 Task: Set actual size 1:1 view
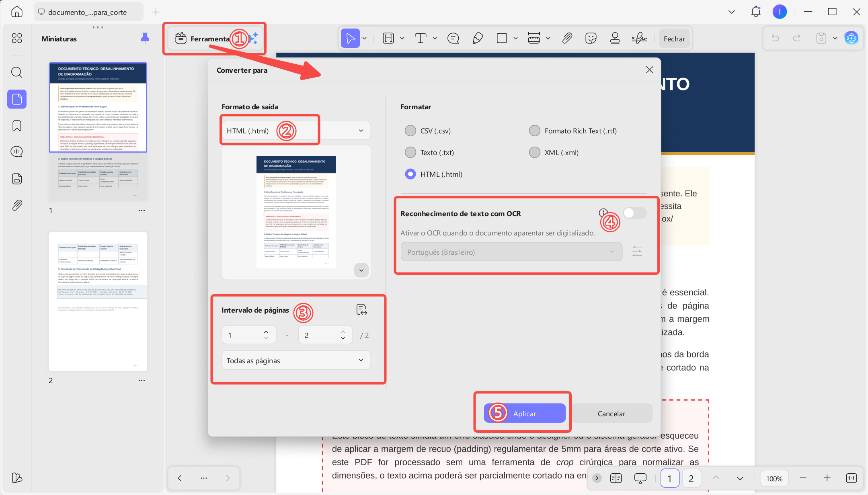pyautogui.click(x=851, y=478)
